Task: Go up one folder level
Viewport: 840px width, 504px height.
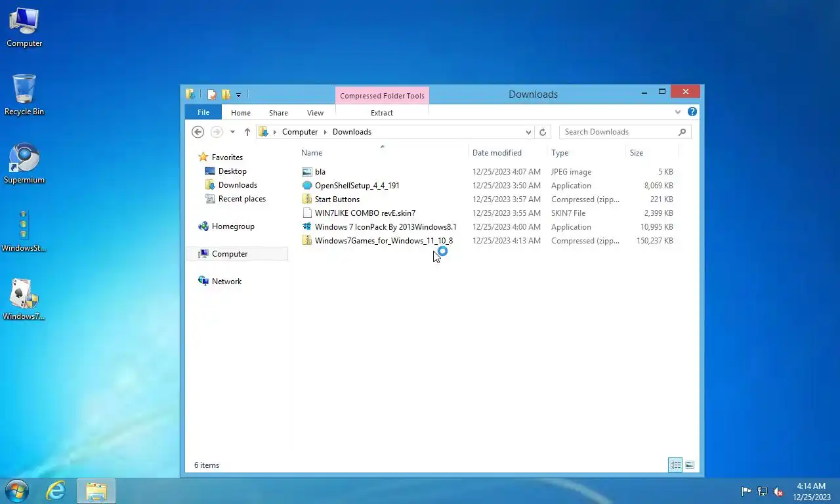Action: [x=247, y=132]
